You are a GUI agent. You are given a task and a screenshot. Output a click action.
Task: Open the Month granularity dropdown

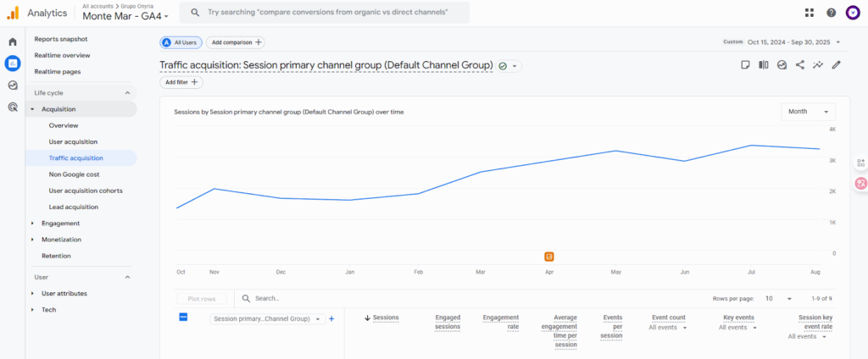808,112
